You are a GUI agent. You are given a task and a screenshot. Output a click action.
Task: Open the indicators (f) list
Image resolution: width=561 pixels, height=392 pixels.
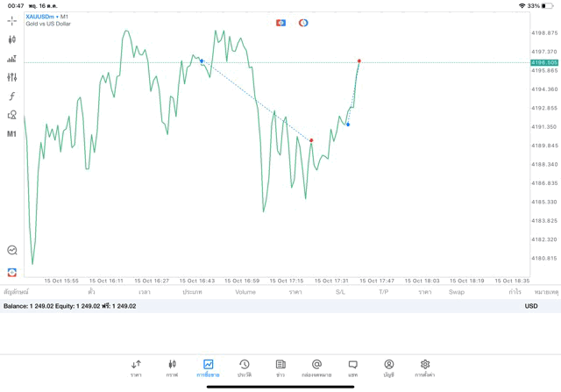coord(11,96)
